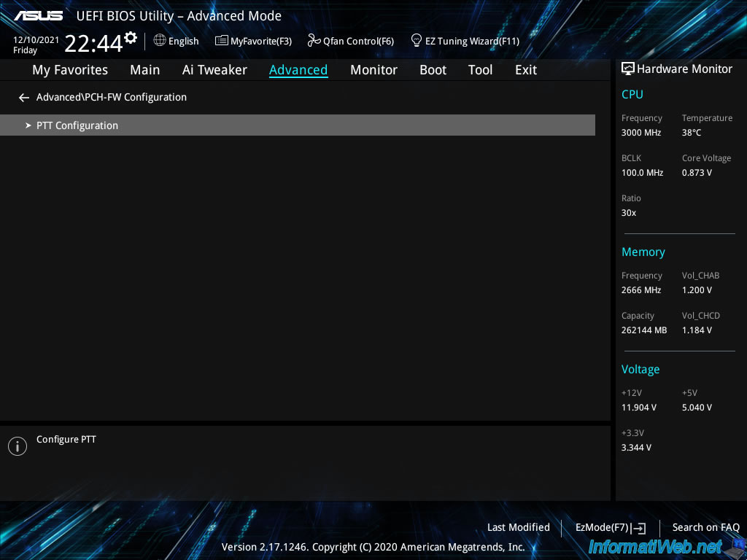Click Last Modified button

pos(519,528)
